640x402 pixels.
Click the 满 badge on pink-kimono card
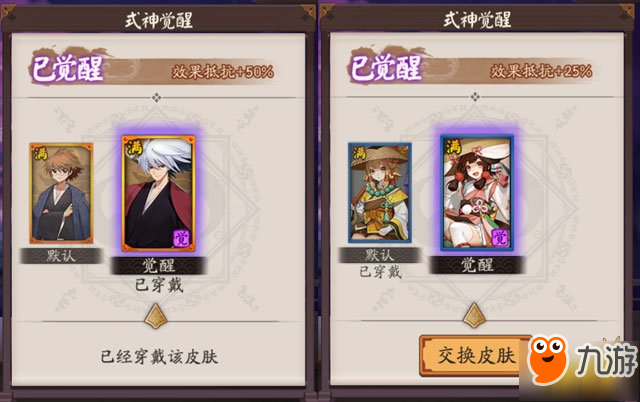tap(453, 147)
